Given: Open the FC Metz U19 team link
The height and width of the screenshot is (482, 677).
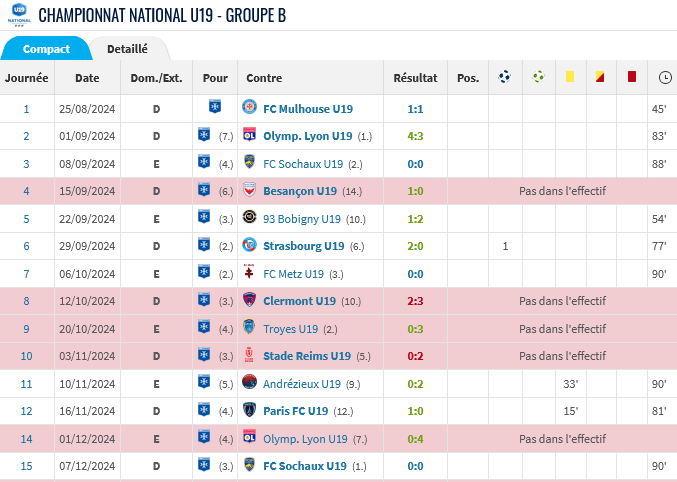Looking at the screenshot, I should [293, 274].
